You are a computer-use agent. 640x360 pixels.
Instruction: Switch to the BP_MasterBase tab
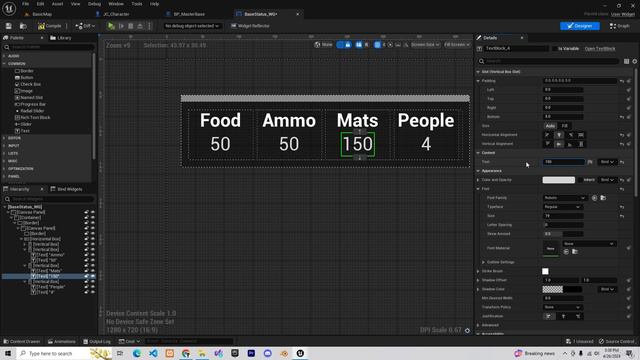click(189, 14)
